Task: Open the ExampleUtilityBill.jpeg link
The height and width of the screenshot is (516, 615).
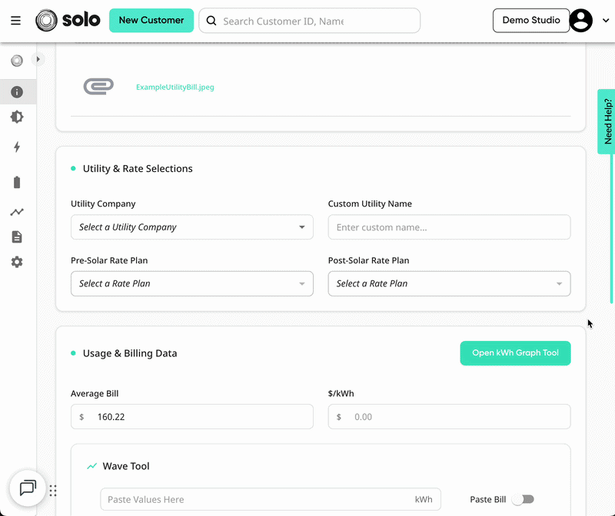Action: [175, 87]
